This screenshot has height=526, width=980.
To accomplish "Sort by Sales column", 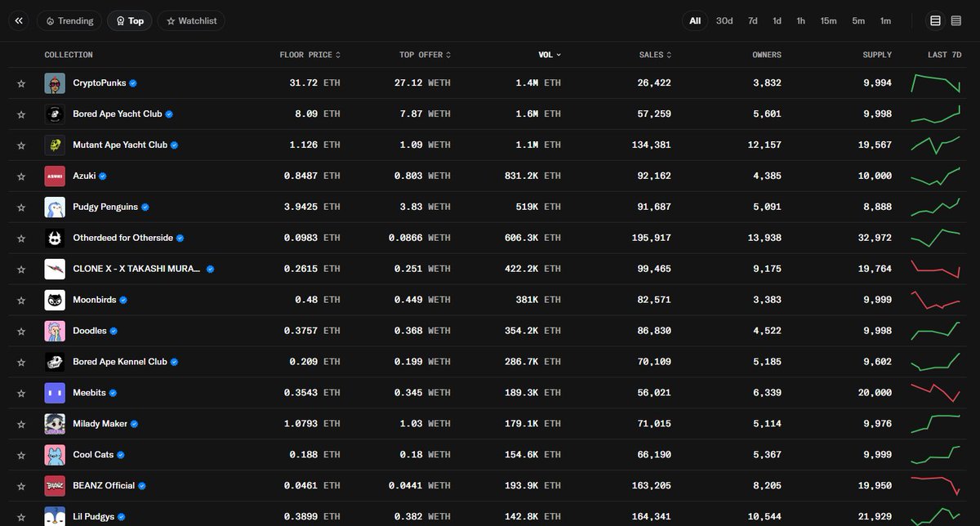I will click(655, 55).
